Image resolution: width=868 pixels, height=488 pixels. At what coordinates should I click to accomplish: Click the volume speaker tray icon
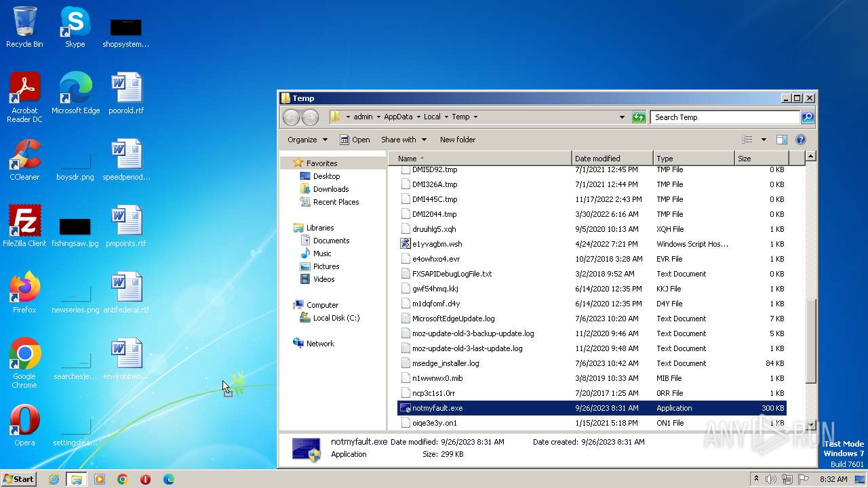pos(771,479)
